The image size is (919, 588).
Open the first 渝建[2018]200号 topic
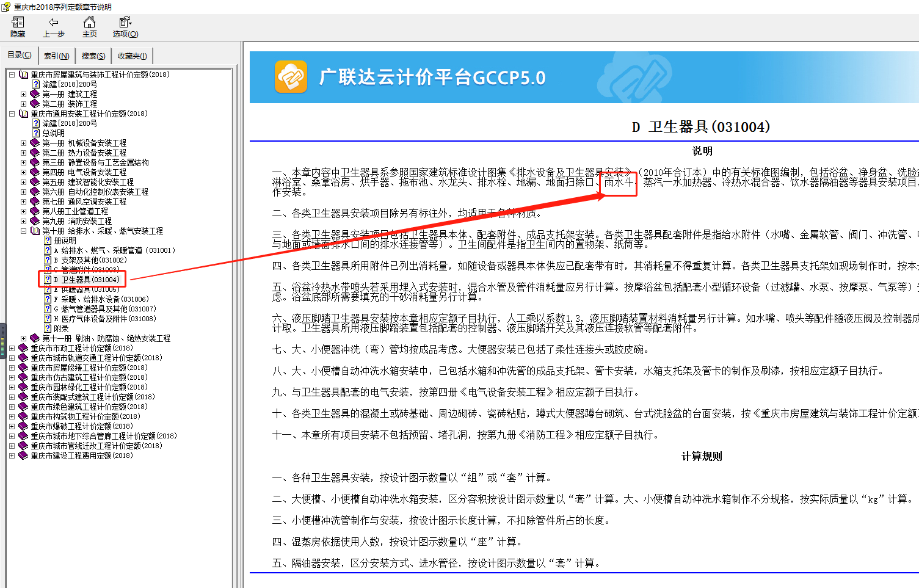point(70,84)
